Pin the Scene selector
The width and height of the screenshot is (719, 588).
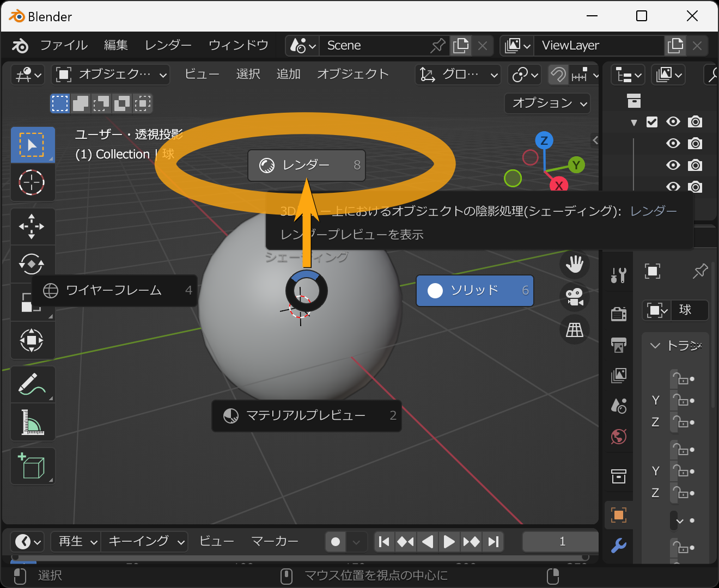(437, 46)
